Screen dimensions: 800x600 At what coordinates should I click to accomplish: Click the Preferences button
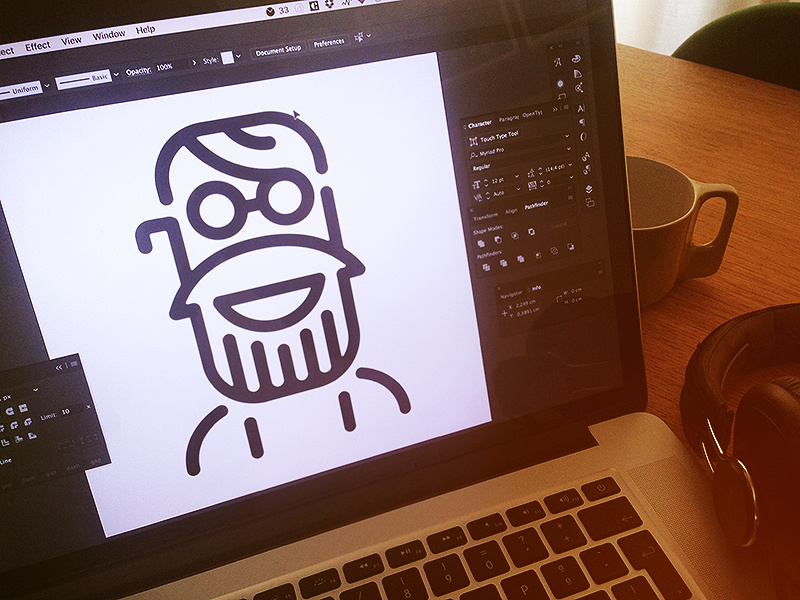[329, 43]
